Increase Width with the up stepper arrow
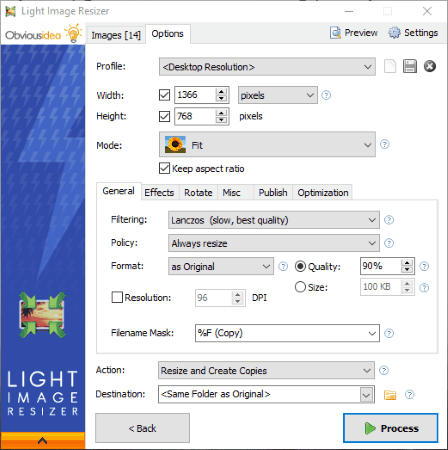The width and height of the screenshot is (448, 450). [x=221, y=91]
